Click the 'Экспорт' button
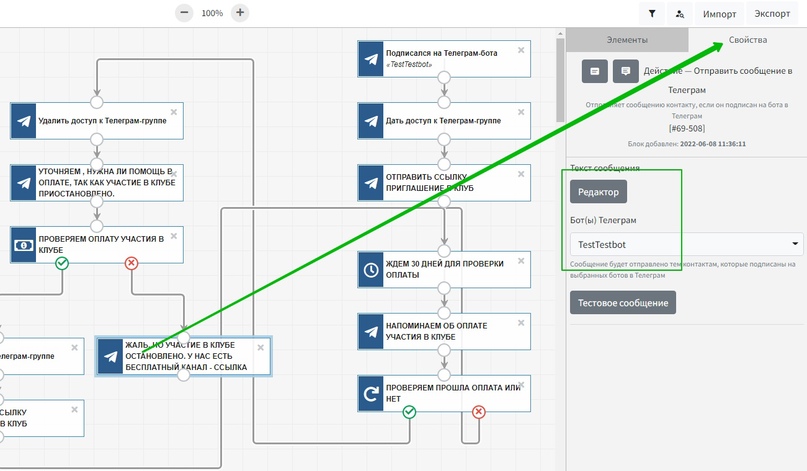 [x=772, y=14]
